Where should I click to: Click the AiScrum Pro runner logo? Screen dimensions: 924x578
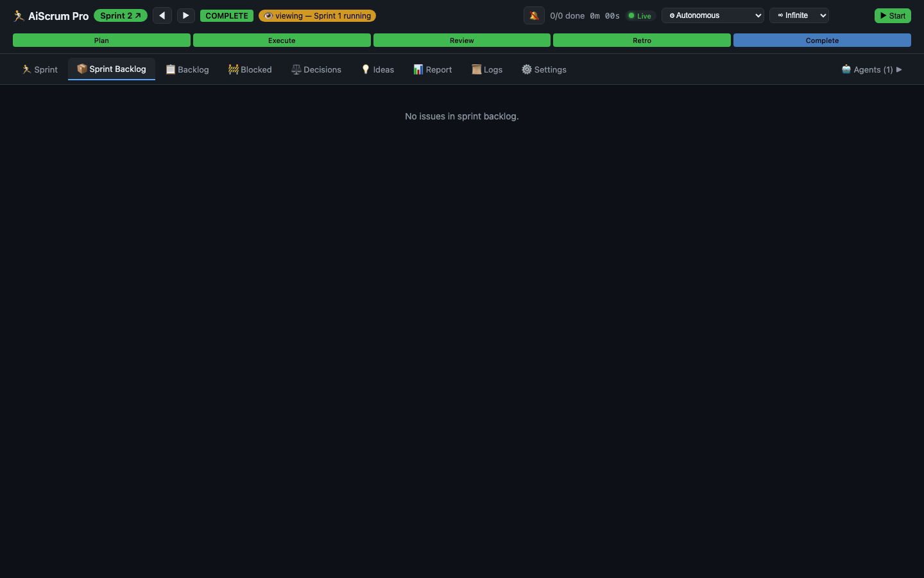[x=19, y=16]
